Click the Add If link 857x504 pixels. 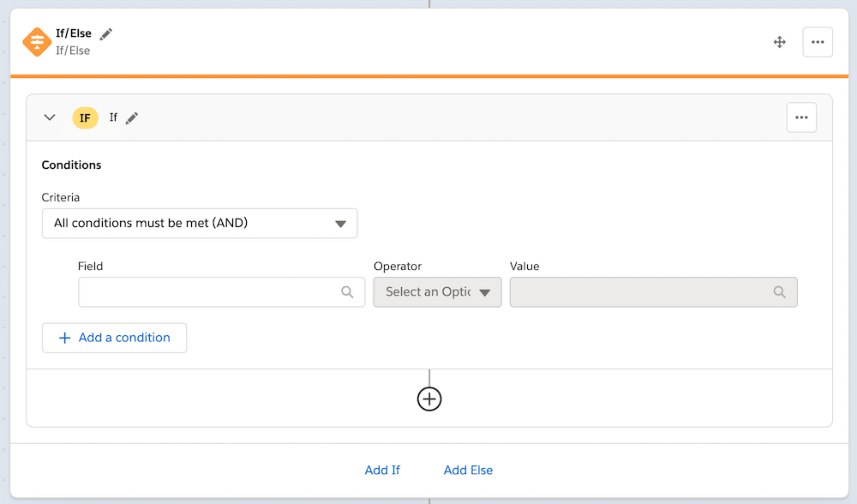pos(382,470)
